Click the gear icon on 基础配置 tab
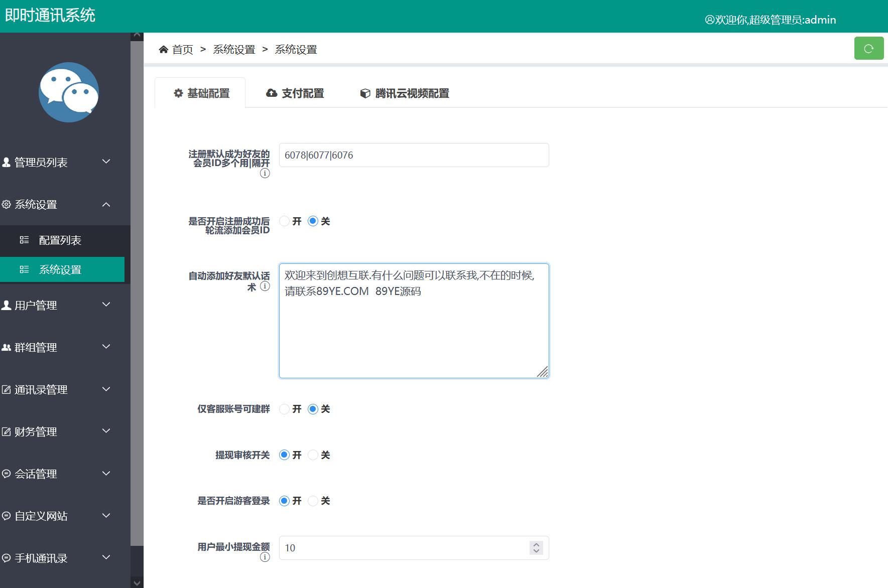 click(178, 93)
